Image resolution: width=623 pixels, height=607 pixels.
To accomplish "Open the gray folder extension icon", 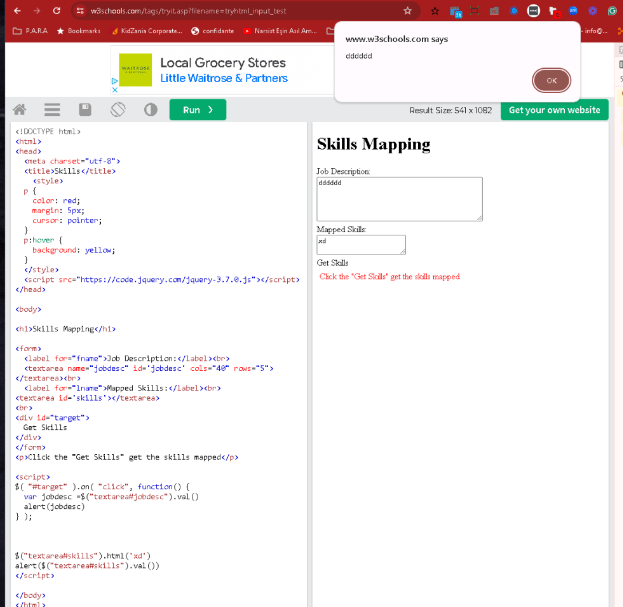I will pos(494,11).
